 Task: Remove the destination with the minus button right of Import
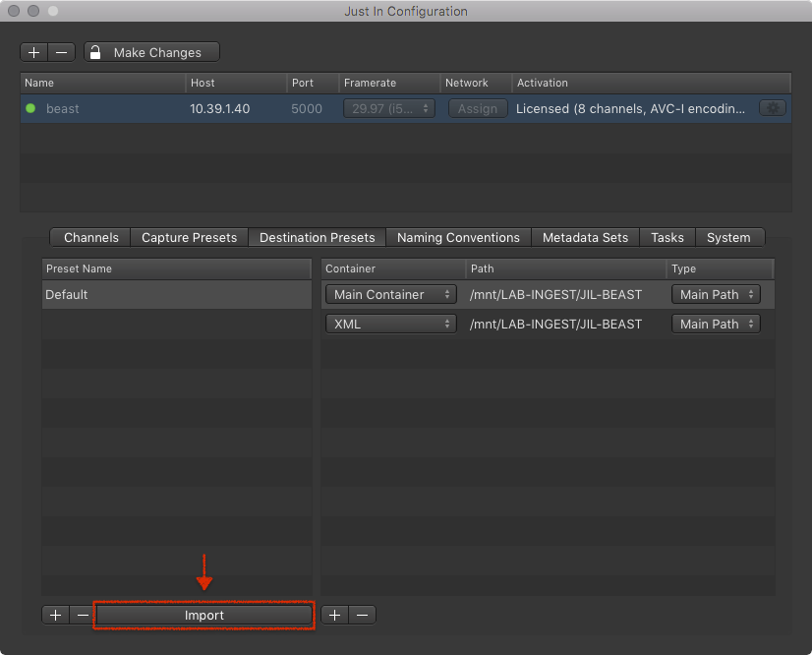tap(363, 615)
